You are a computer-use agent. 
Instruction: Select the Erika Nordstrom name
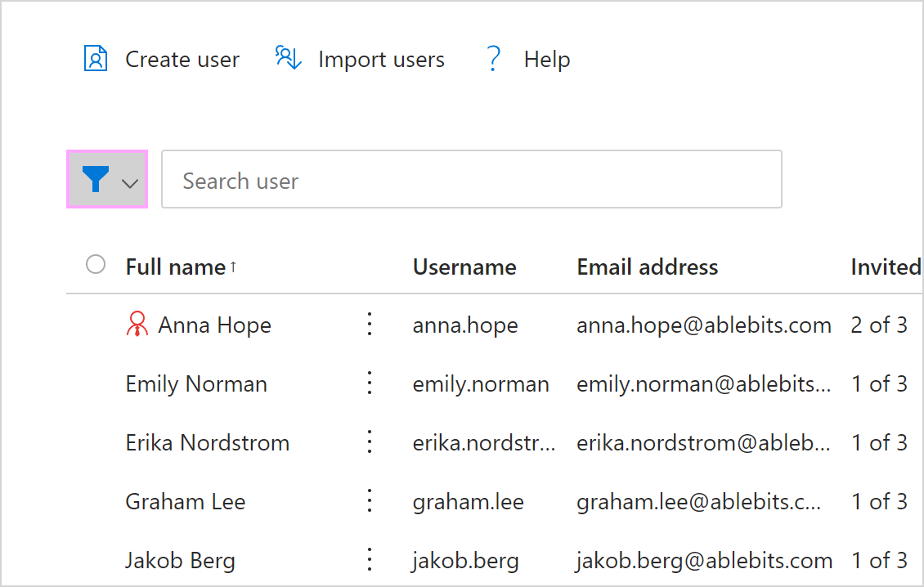click(208, 442)
